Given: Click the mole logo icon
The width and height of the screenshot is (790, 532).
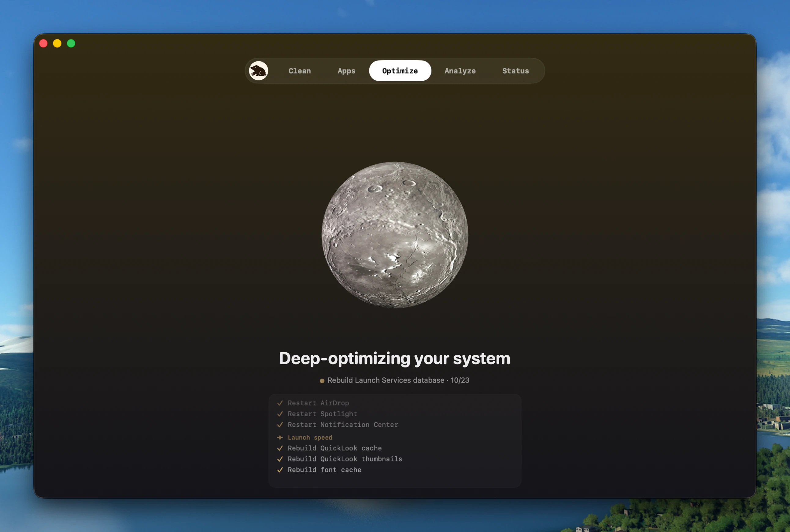Looking at the screenshot, I should tap(259, 71).
